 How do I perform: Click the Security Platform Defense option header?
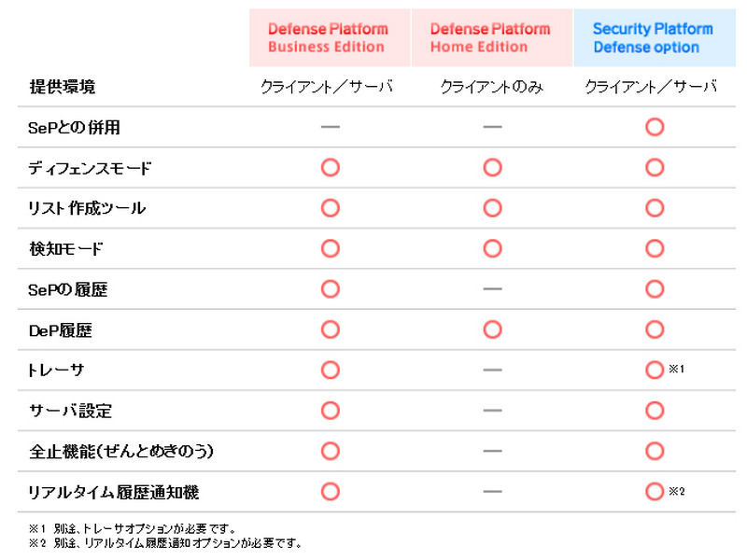click(x=653, y=38)
